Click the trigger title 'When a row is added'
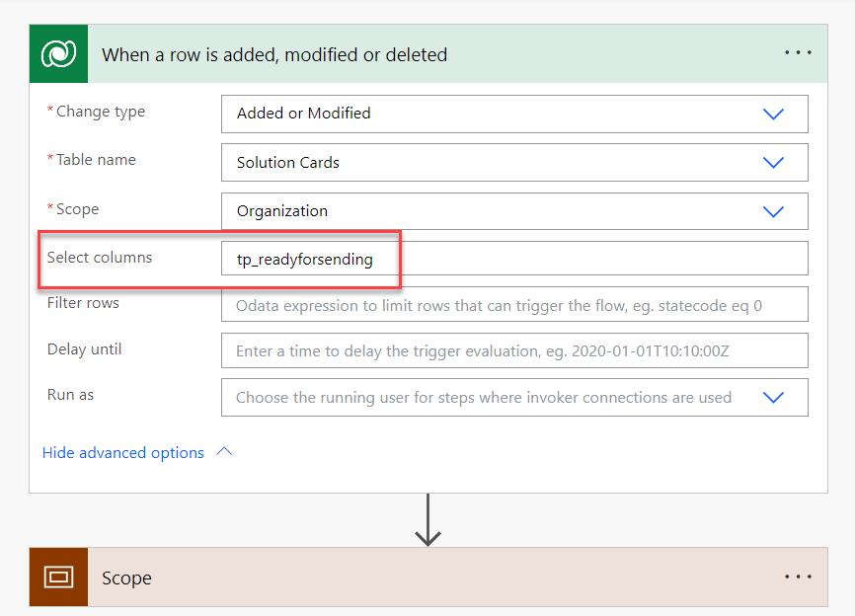This screenshot has width=855, height=616. [274, 55]
